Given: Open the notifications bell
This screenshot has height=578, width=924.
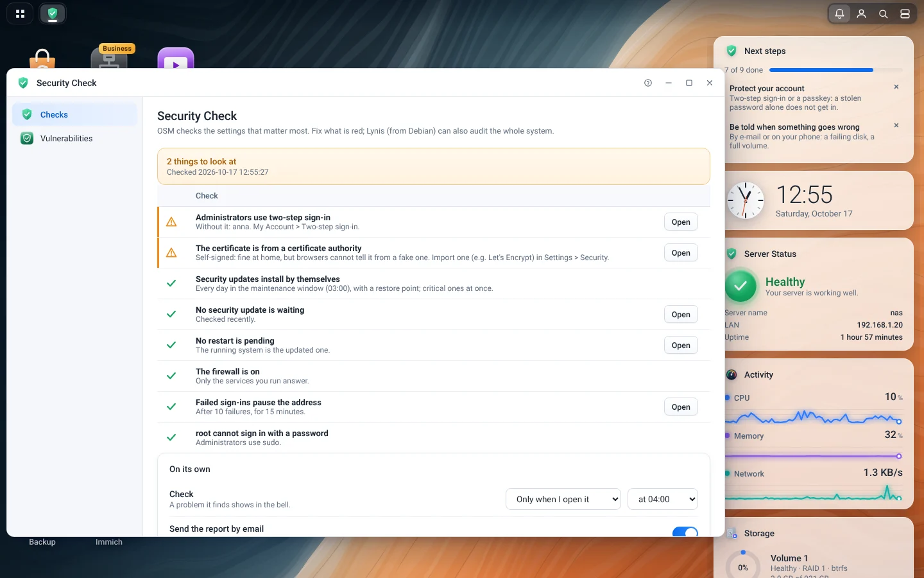Looking at the screenshot, I should [839, 13].
